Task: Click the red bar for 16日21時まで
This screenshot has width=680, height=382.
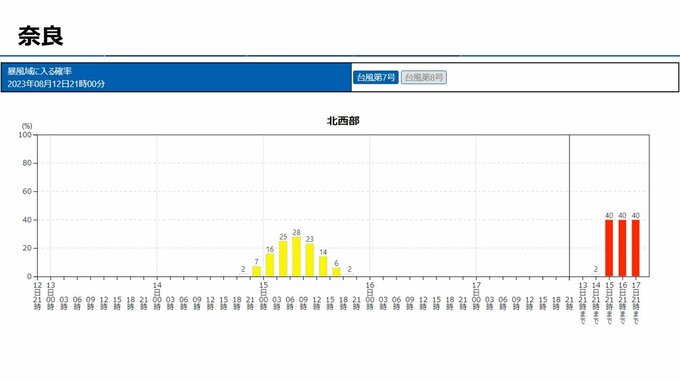Action: coord(622,248)
